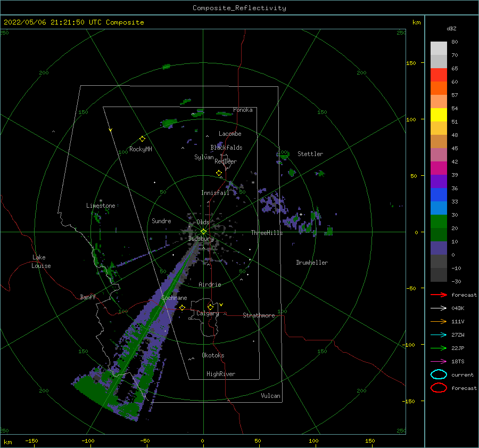Select the yellow diamond marker below Cochrane
Viewport: 479px width, 448px height.
click(183, 307)
